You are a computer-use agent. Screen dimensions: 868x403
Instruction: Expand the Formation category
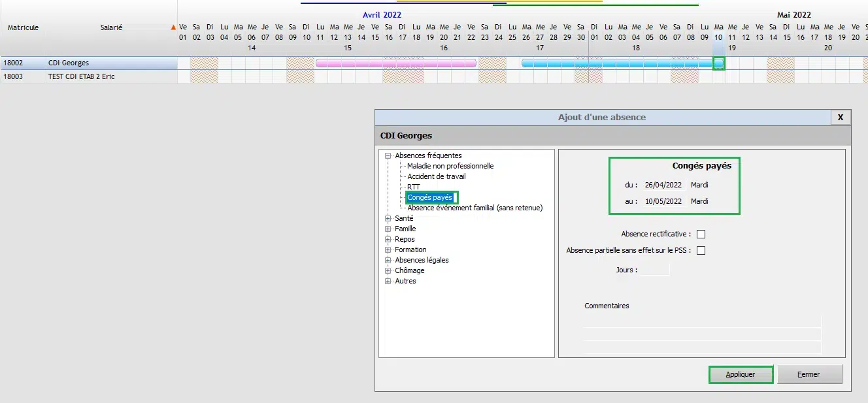(x=388, y=250)
